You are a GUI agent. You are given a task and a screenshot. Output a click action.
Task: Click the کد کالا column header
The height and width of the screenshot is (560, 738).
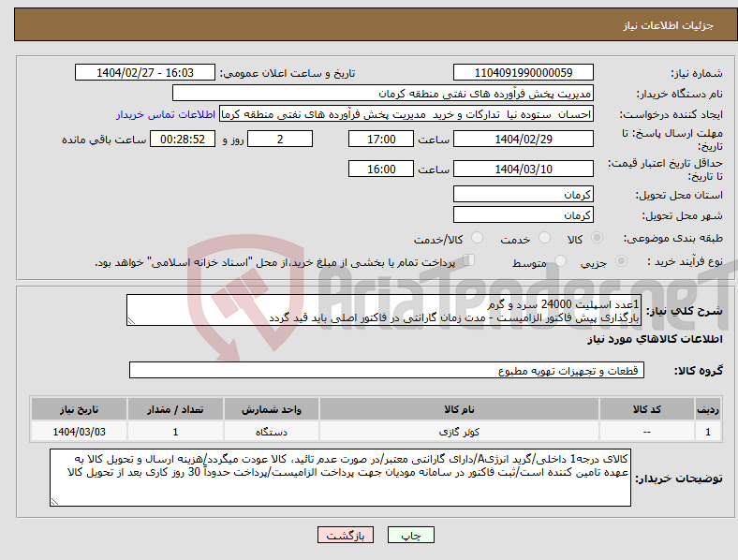647,409
